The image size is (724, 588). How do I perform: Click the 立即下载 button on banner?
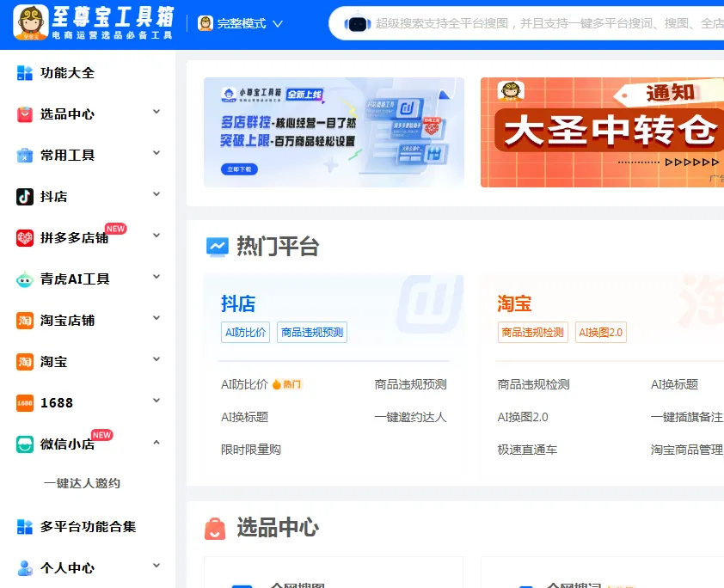point(239,169)
